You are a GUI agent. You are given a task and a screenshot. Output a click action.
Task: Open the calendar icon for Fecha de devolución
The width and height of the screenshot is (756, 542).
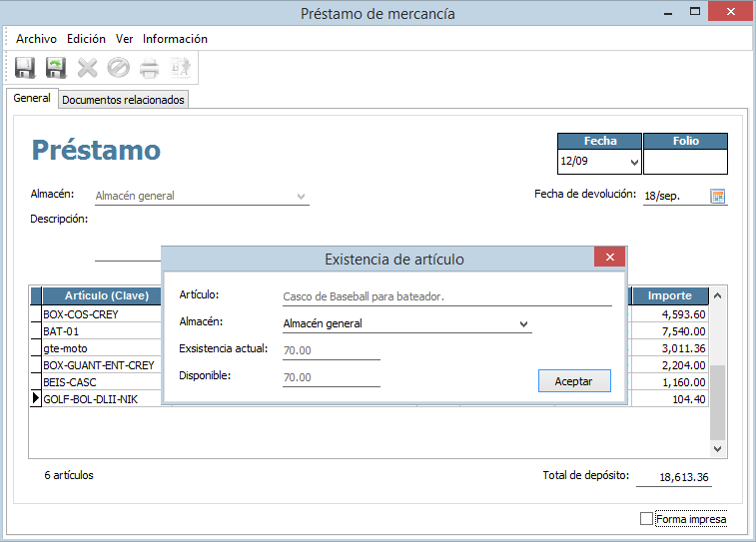pyautogui.click(x=717, y=197)
